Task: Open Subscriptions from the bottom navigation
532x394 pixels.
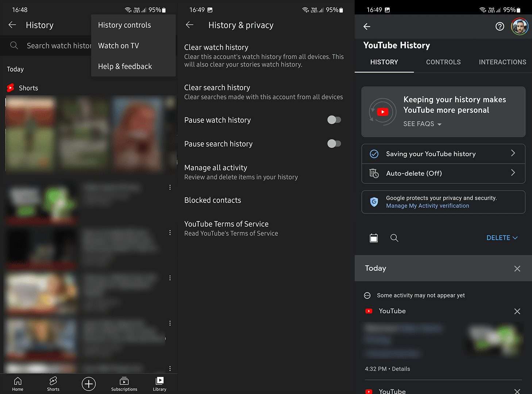Action: (124, 384)
